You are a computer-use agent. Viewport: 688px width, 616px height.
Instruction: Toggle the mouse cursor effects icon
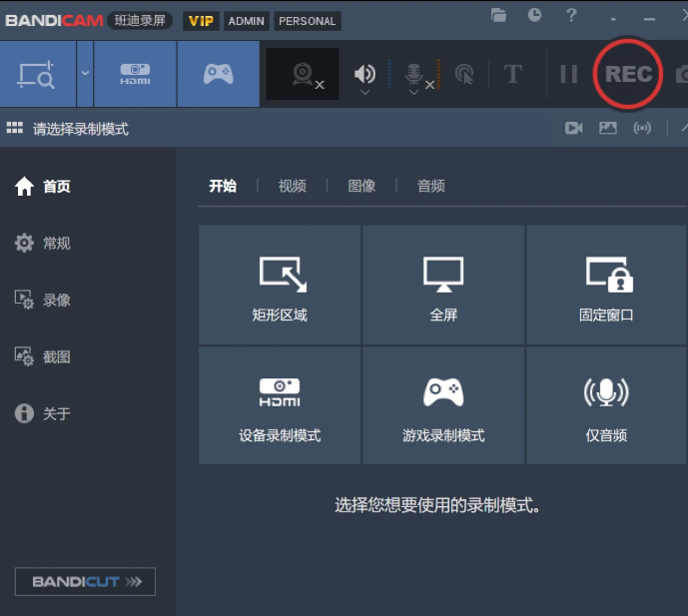click(465, 74)
